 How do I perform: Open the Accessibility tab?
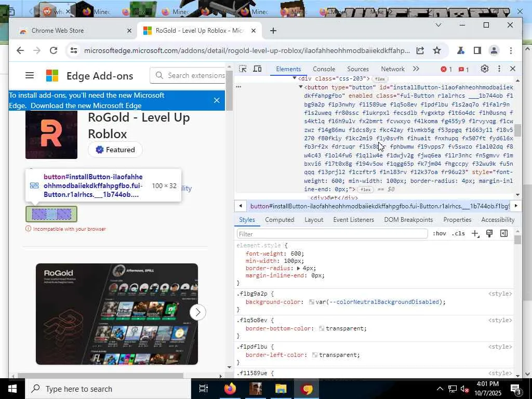[x=498, y=220]
